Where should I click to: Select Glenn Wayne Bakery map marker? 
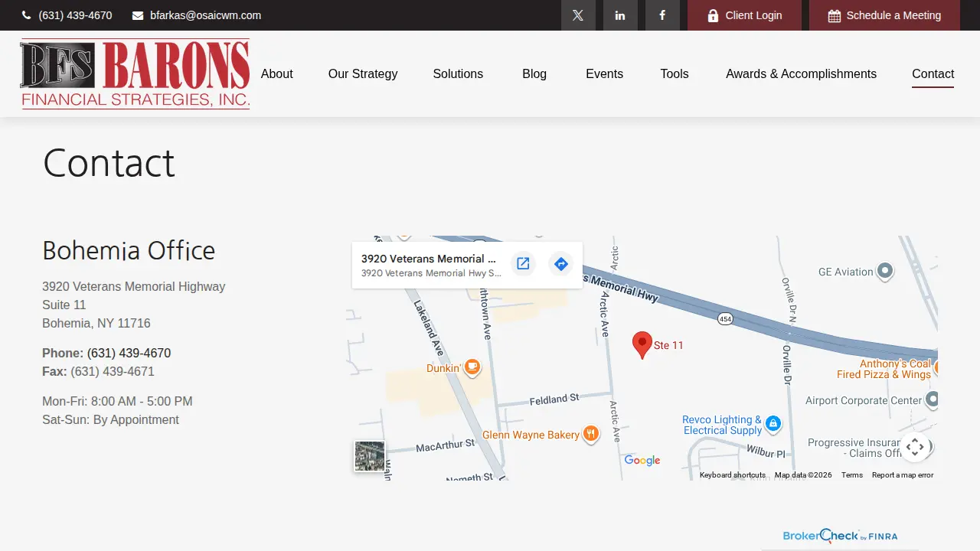point(590,435)
